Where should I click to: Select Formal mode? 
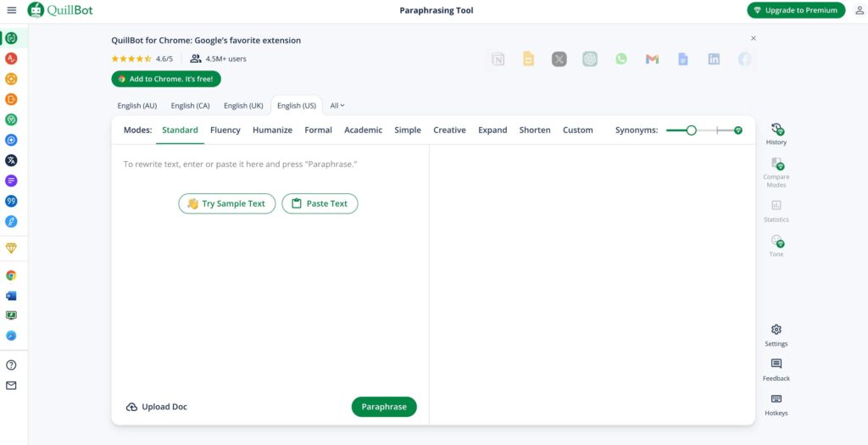pos(319,130)
